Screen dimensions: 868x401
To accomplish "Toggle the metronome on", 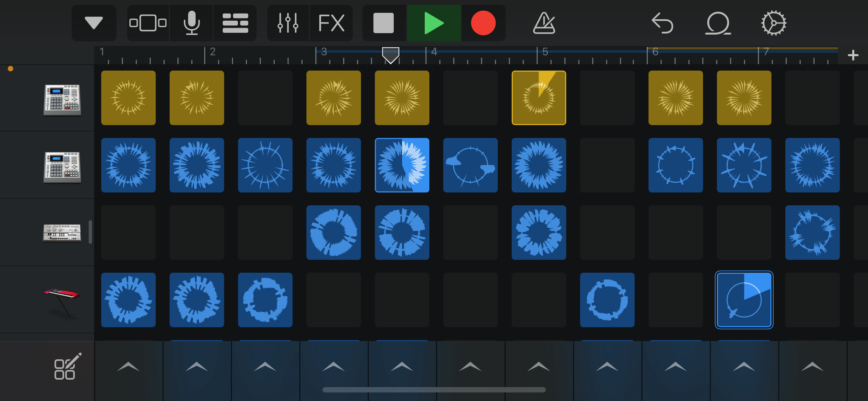I will click(x=544, y=23).
